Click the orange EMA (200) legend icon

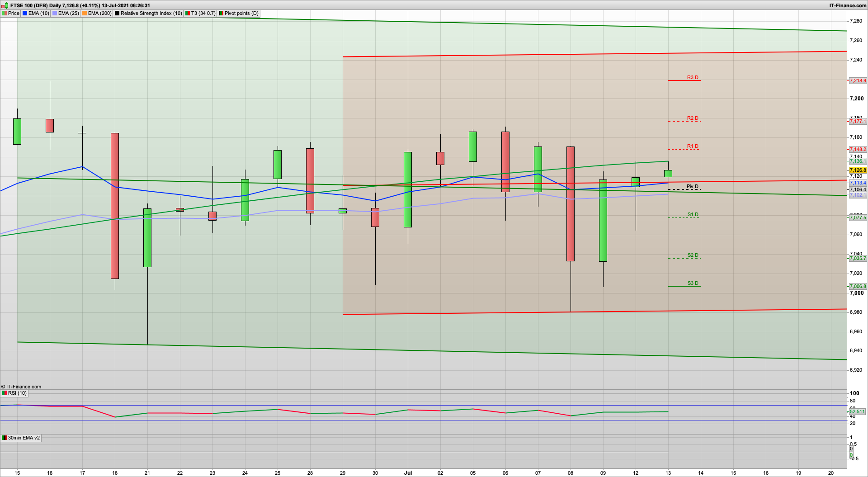tap(84, 14)
